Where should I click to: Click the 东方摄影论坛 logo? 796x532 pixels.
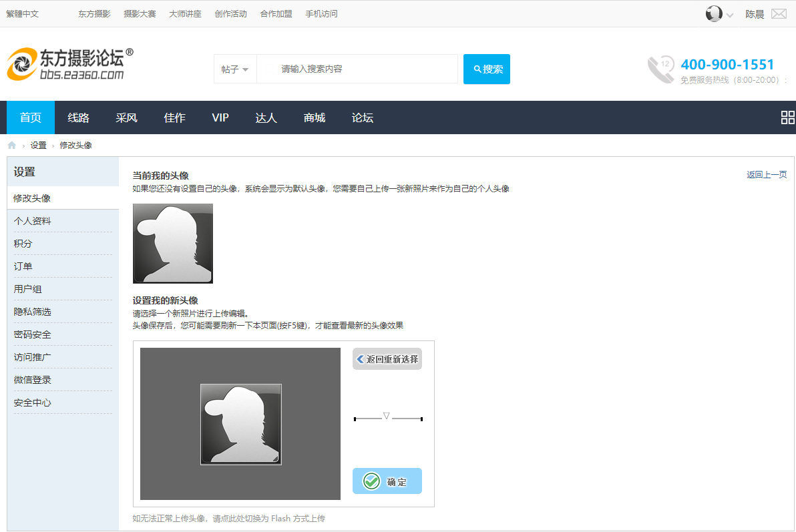pyautogui.click(x=69, y=65)
